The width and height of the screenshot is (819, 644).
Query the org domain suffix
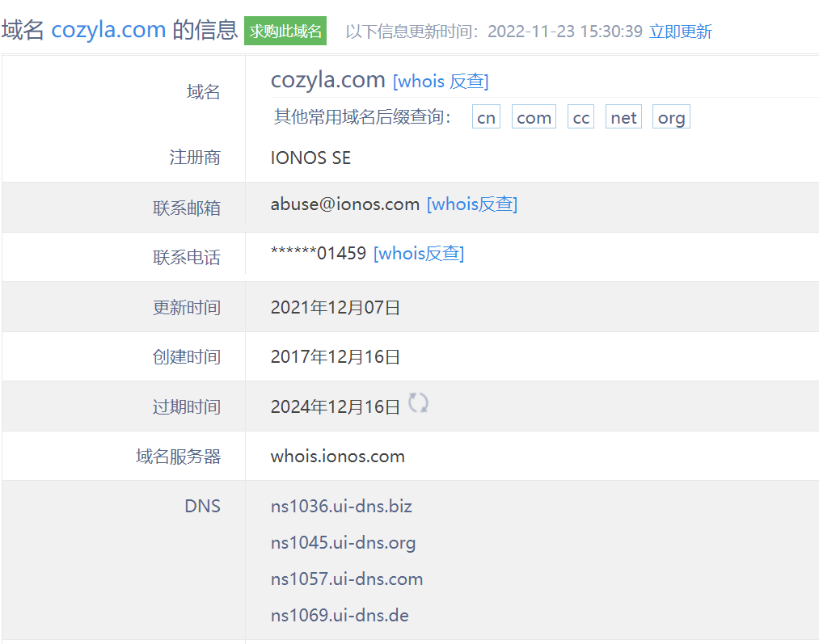[x=671, y=116]
